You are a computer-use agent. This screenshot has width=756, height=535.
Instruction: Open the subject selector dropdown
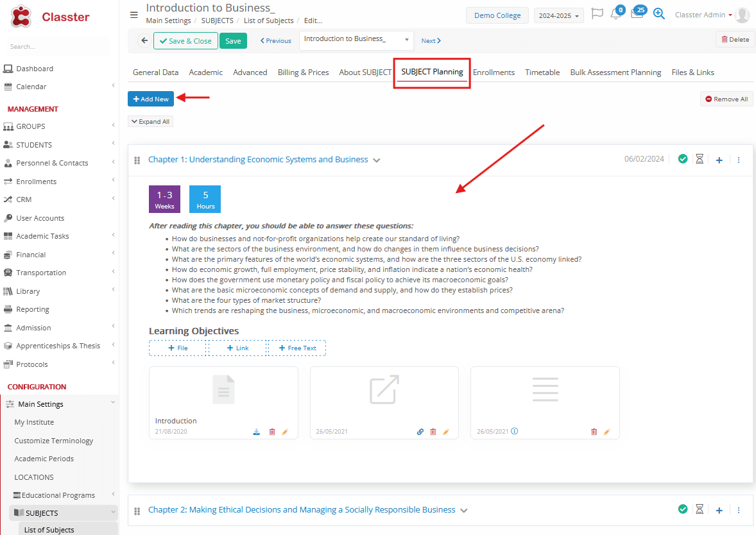356,40
